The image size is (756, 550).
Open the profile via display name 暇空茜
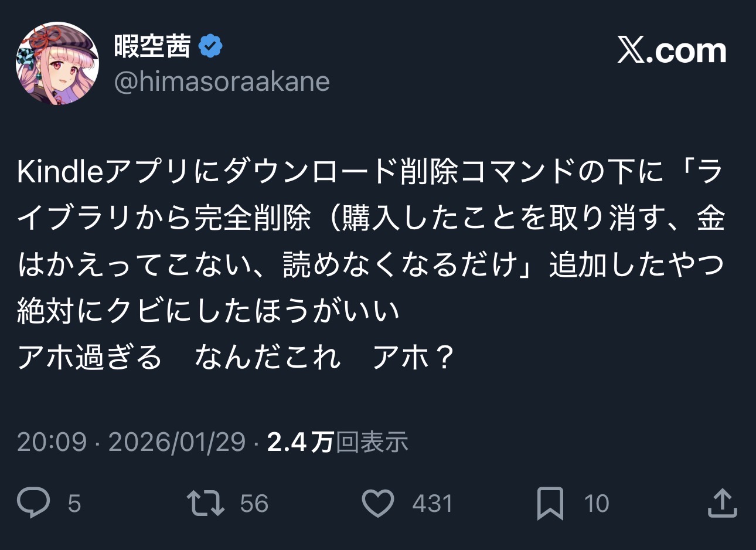pos(152,46)
